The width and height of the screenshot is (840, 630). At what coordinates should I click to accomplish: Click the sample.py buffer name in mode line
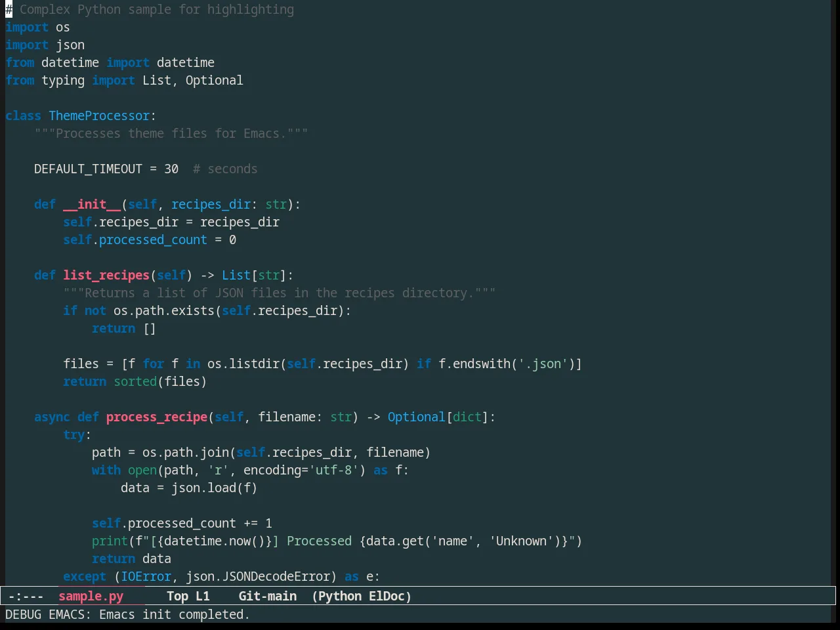click(91, 596)
